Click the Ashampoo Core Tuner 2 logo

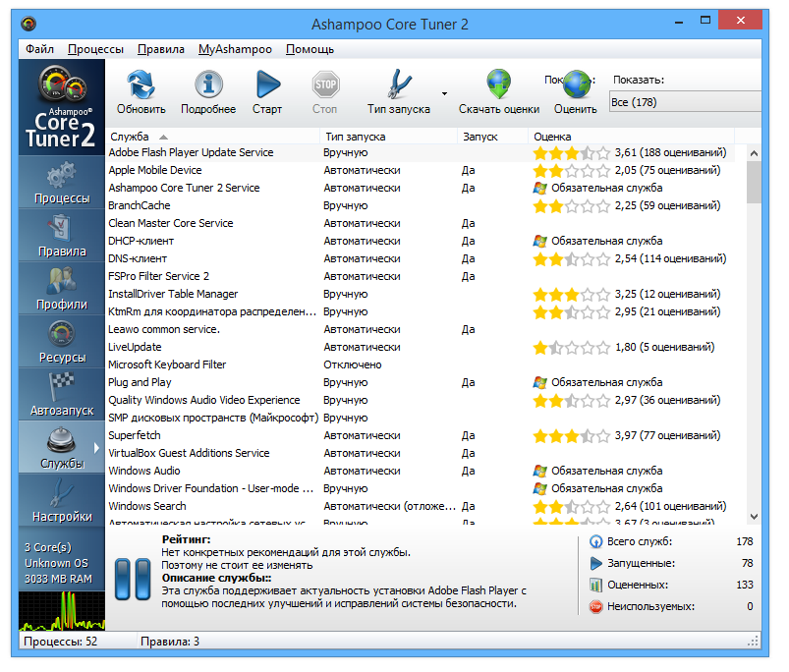[61, 107]
